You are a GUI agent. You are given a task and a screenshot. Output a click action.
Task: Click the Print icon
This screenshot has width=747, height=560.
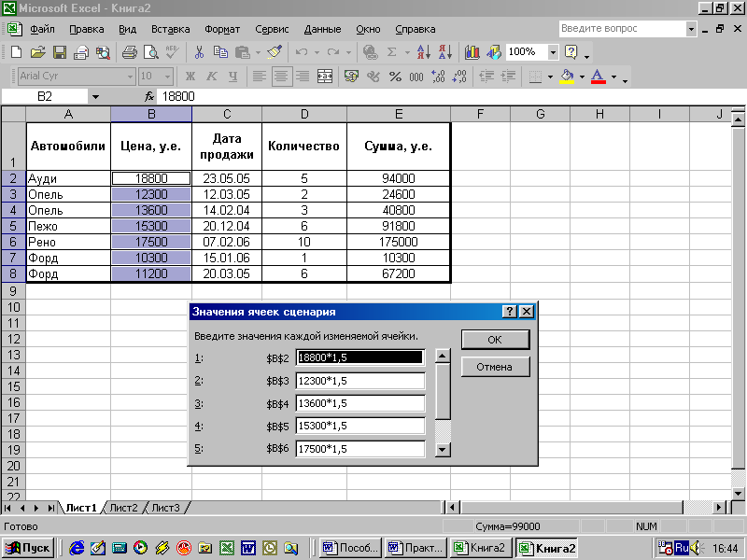point(129,52)
